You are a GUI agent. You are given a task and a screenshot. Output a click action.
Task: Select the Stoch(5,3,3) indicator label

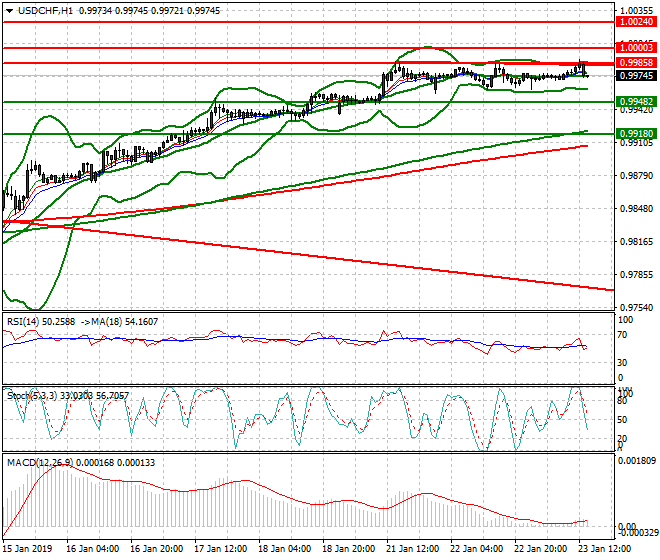coord(68,395)
